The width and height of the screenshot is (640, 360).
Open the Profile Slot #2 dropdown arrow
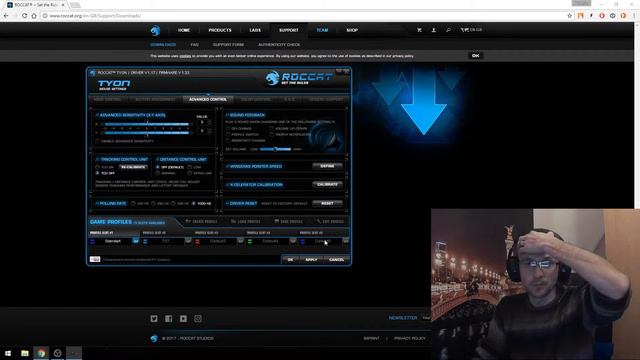tap(188, 241)
